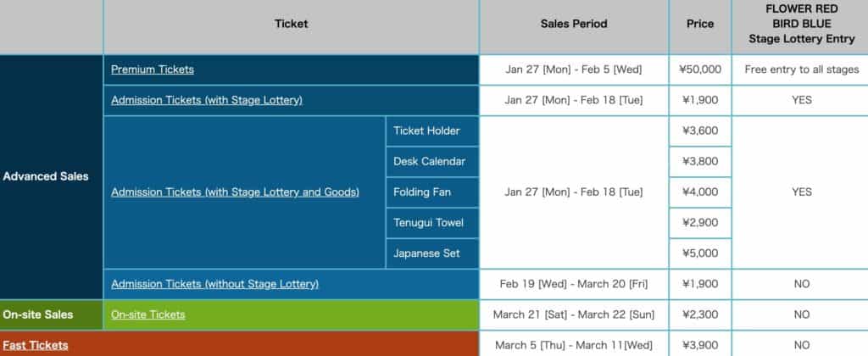Click the Ticket Holder goods cell
This screenshot has width=868, height=356.
[431, 131]
